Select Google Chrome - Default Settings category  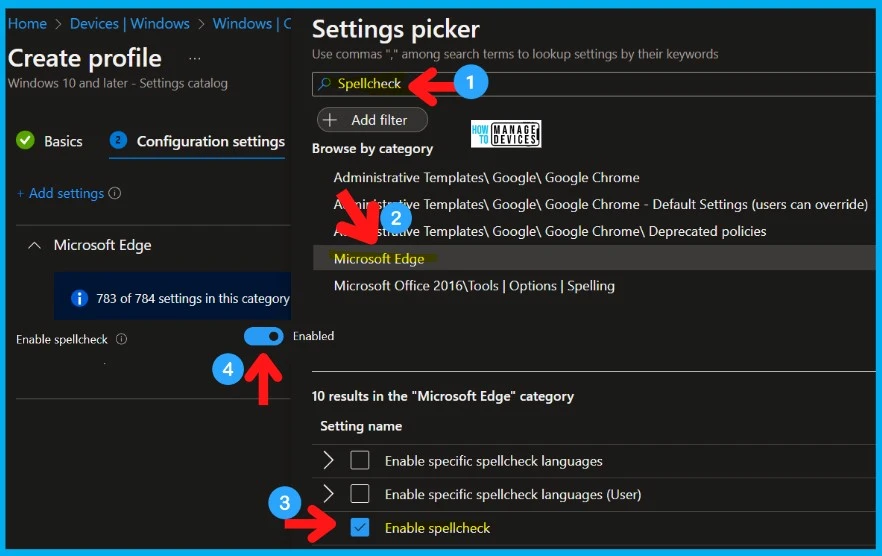pos(600,204)
